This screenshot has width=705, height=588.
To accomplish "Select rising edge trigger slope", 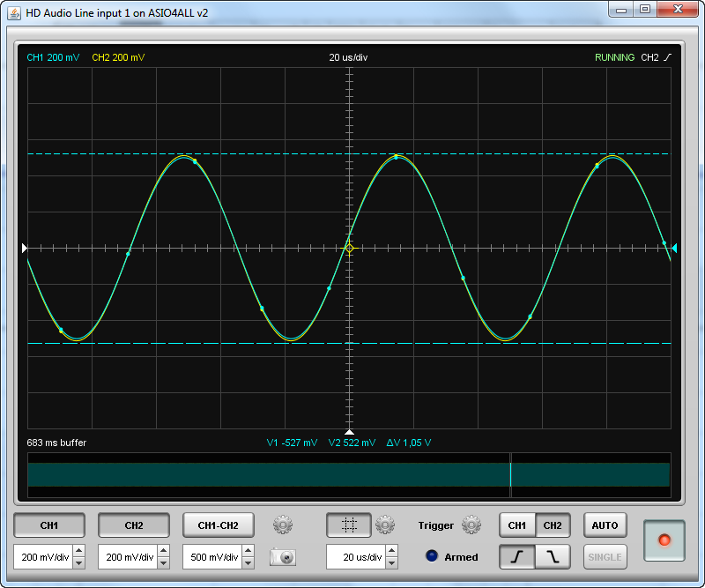I will [x=517, y=557].
